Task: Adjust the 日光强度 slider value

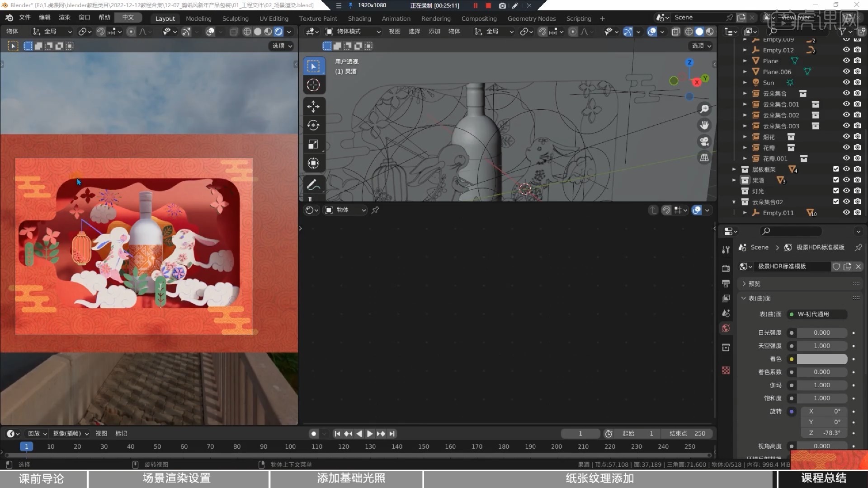Action: [x=822, y=333]
